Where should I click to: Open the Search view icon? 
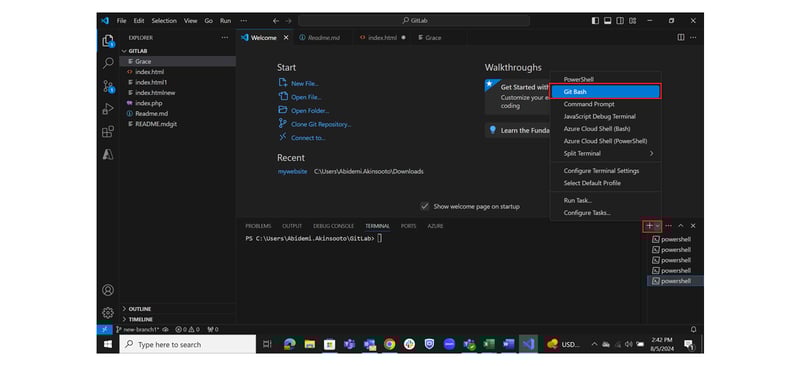108,63
